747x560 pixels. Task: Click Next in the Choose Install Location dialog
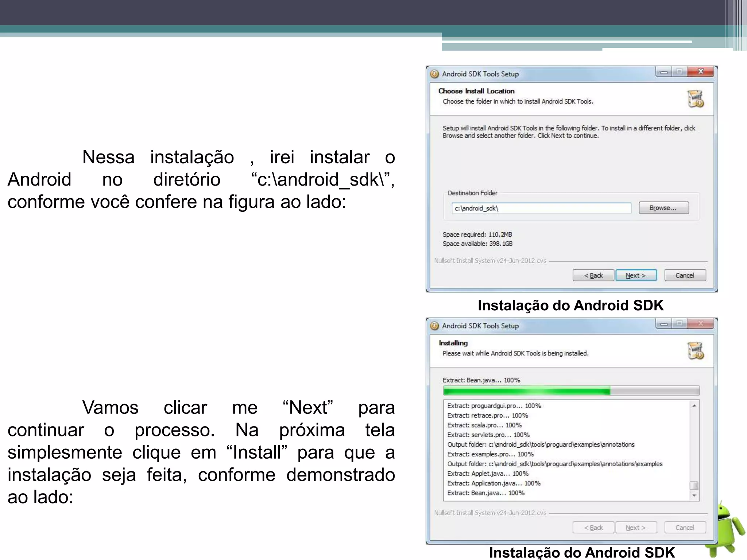(x=636, y=275)
